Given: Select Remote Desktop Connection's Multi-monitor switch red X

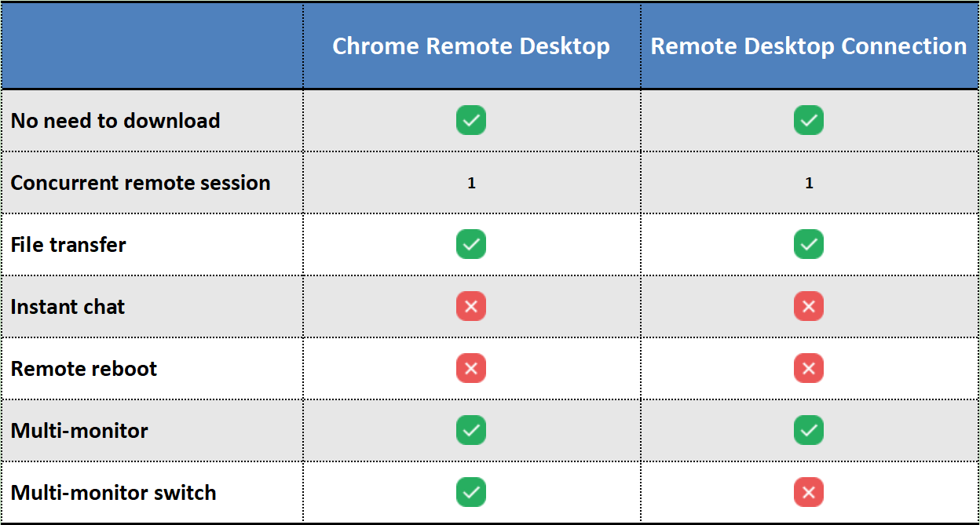Looking at the screenshot, I should point(809,492).
